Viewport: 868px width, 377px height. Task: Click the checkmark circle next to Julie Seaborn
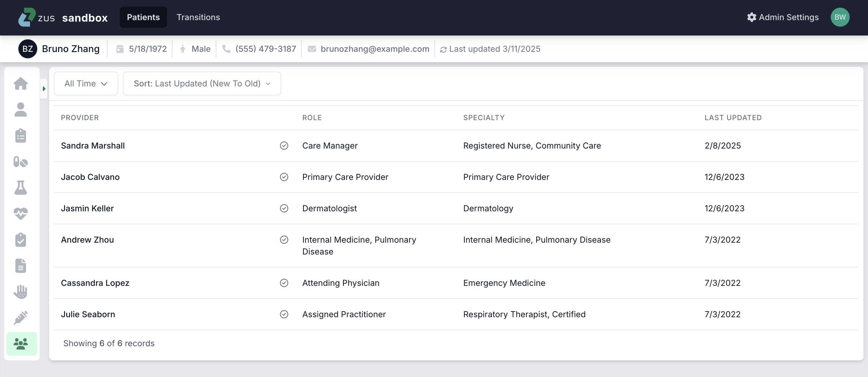click(x=284, y=314)
